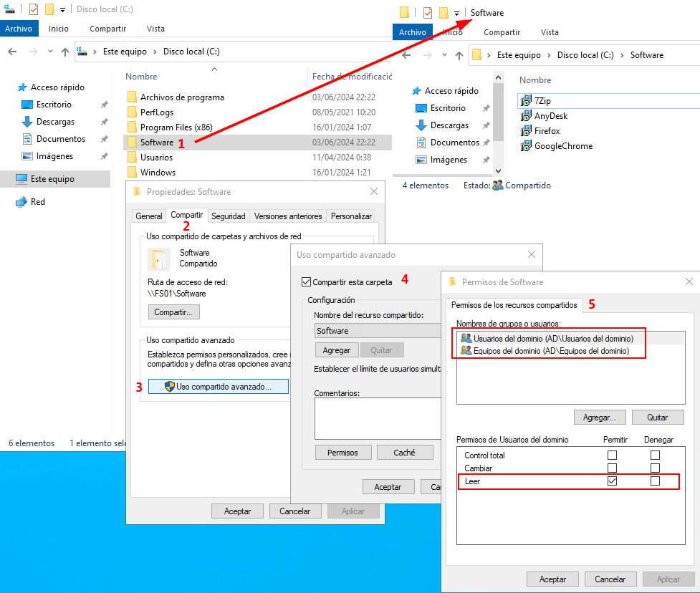Click the Up arrow in left Explorer
Image resolution: width=700 pixels, height=593 pixels.
tap(65, 52)
